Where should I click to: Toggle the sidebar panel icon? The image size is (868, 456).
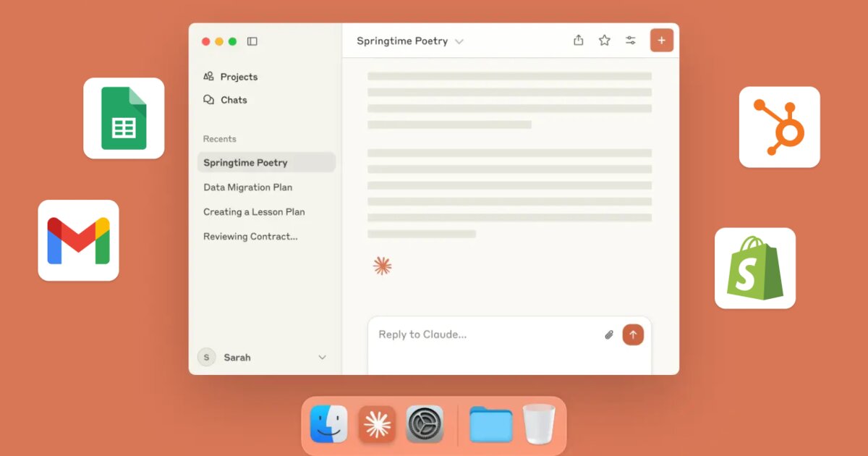point(252,41)
